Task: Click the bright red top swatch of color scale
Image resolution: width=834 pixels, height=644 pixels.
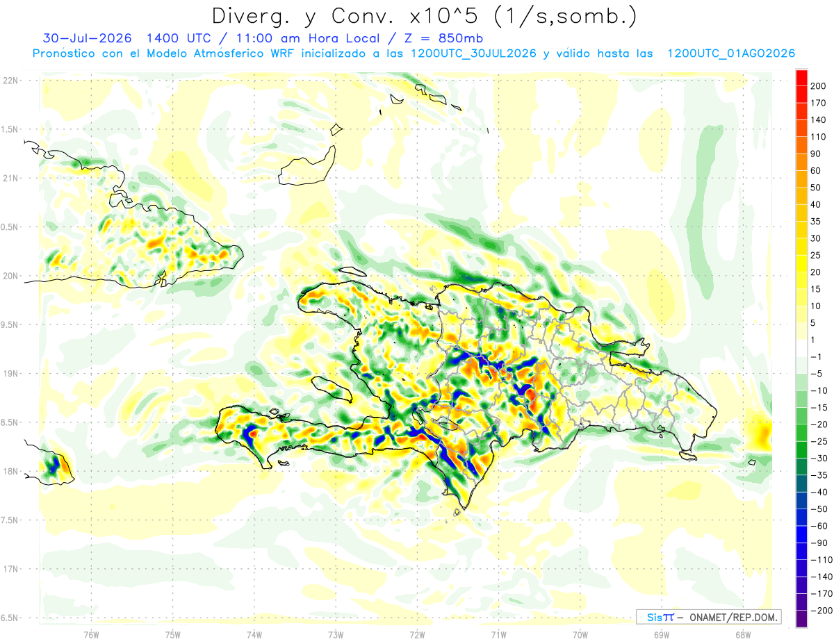Action: (x=802, y=78)
